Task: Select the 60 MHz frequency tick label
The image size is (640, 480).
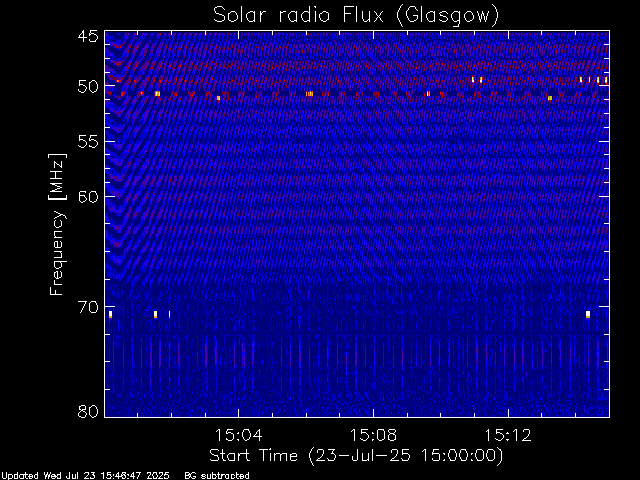Action: click(88, 197)
